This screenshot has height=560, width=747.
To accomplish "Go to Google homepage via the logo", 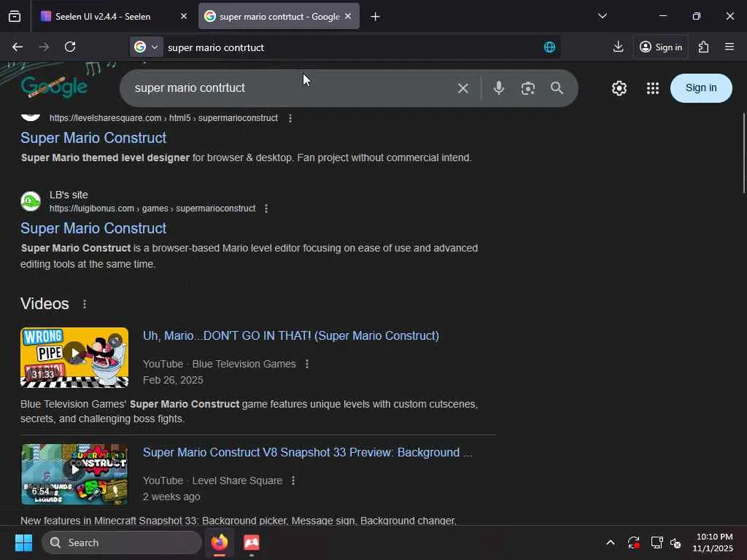I will click(x=54, y=87).
